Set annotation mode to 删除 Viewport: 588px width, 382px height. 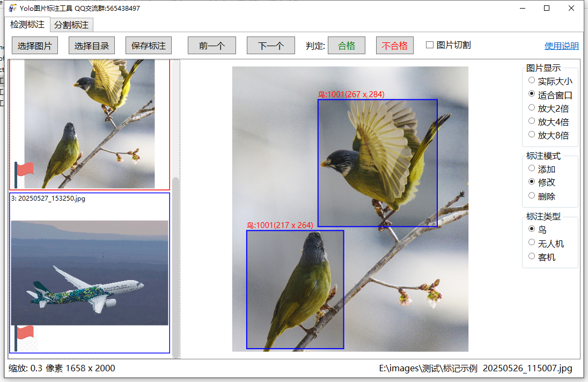tap(531, 195)
